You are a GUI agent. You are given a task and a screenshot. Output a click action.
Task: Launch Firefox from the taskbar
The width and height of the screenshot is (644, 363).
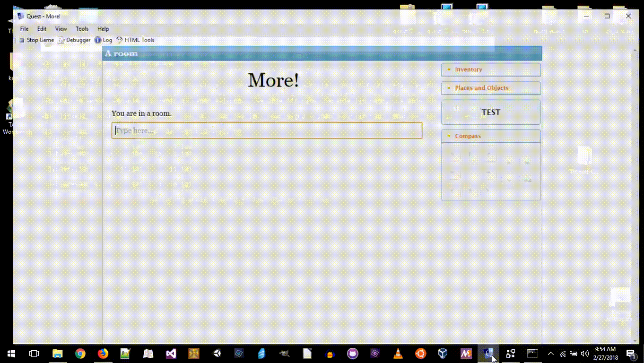(x=103, y=353)
